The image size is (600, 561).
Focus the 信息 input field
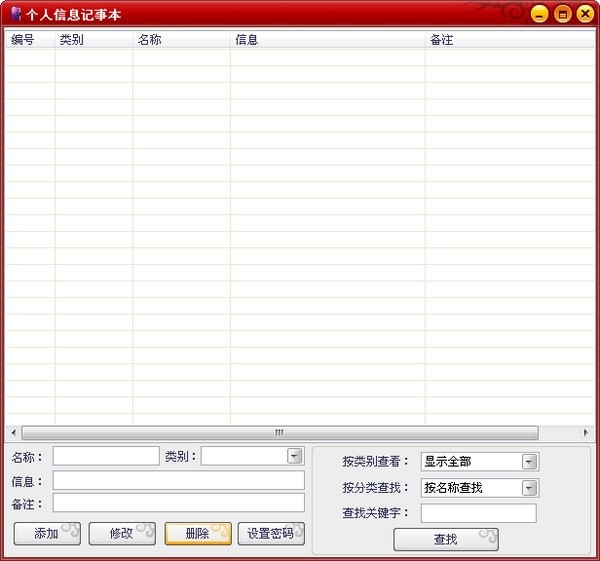coord(179,480)
